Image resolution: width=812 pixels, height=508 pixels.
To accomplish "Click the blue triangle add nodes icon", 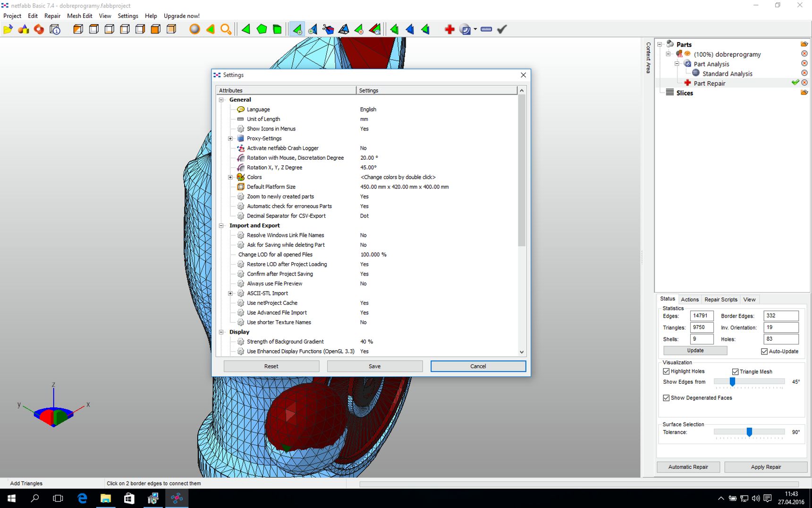I will [x=313, y=29].
